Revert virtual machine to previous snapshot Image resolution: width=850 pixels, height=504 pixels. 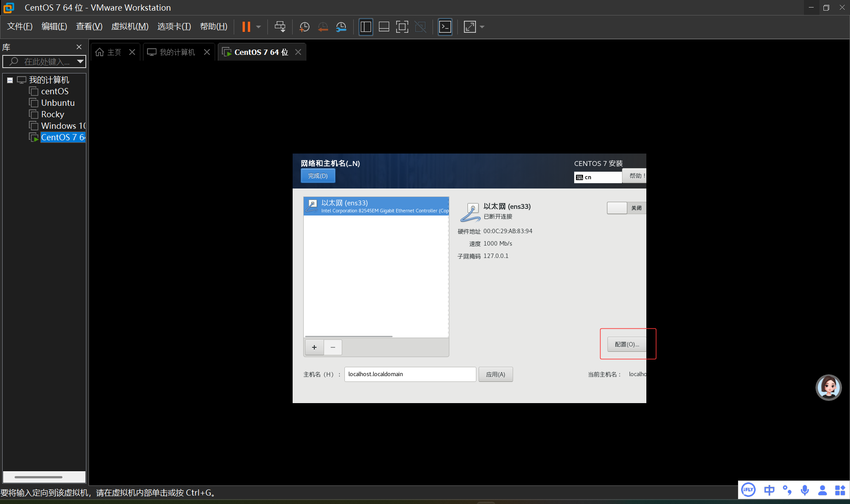coord(323,27)
